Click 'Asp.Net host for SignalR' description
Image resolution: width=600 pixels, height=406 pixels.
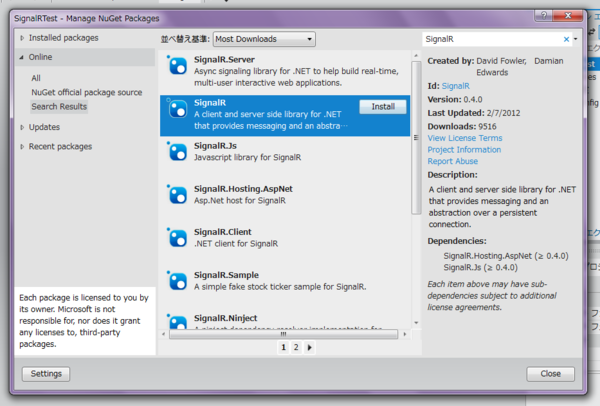(240, 201)
